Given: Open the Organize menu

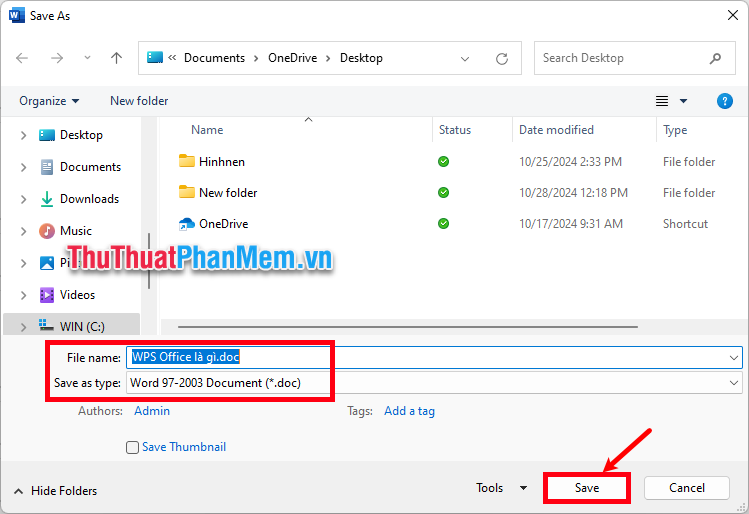Looking at the screenshot, I should [x=49, y=101].
